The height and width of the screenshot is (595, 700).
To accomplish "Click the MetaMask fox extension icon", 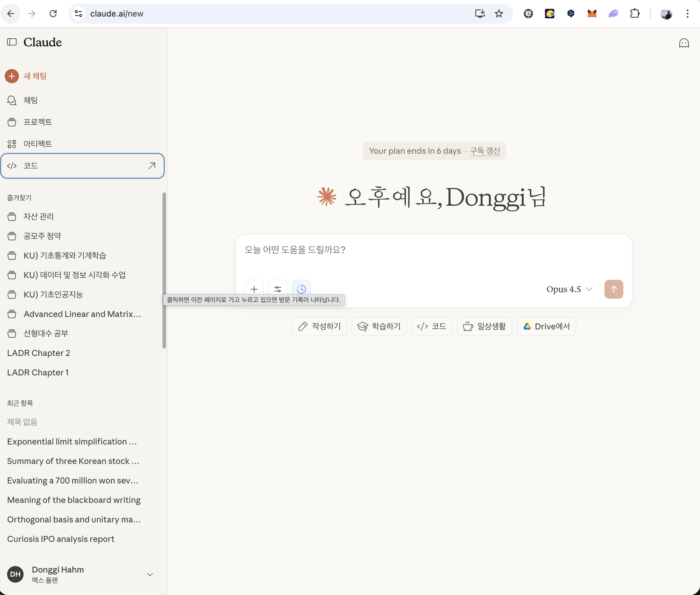I will click(592, 14).
